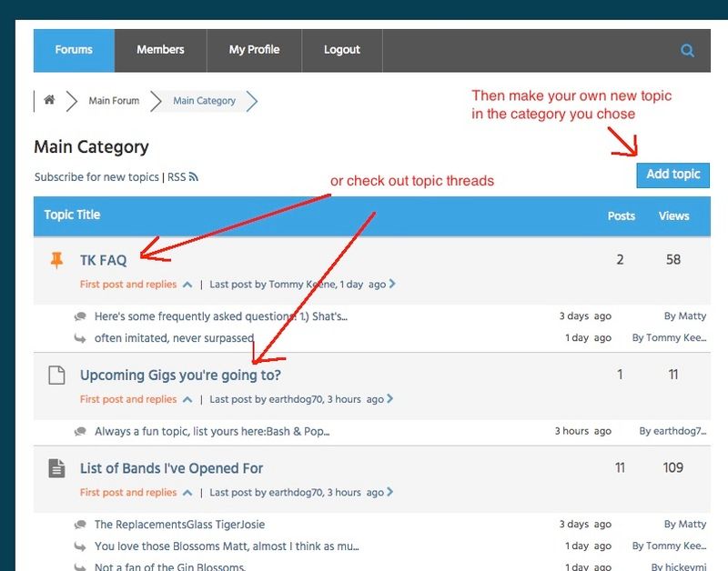
Task: Click the document icon beside List of Bands
Action: click(x=56, y=469)
